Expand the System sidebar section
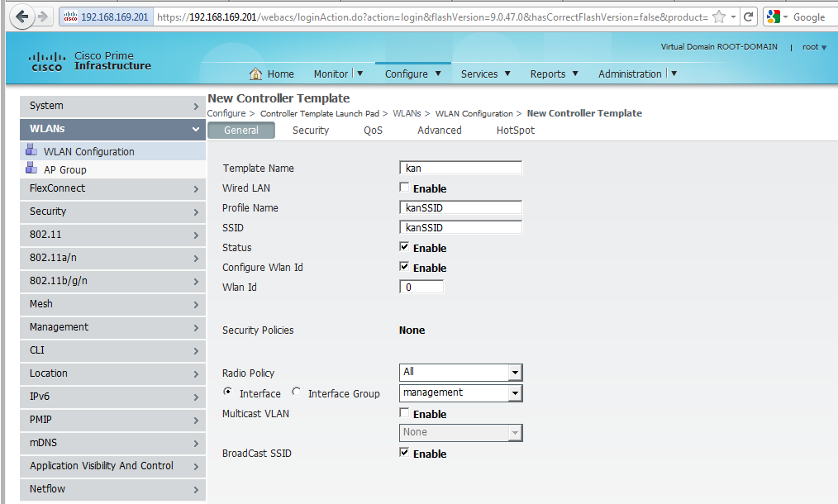The height and width of the screenshot is (504, 838). click(112, 106)
